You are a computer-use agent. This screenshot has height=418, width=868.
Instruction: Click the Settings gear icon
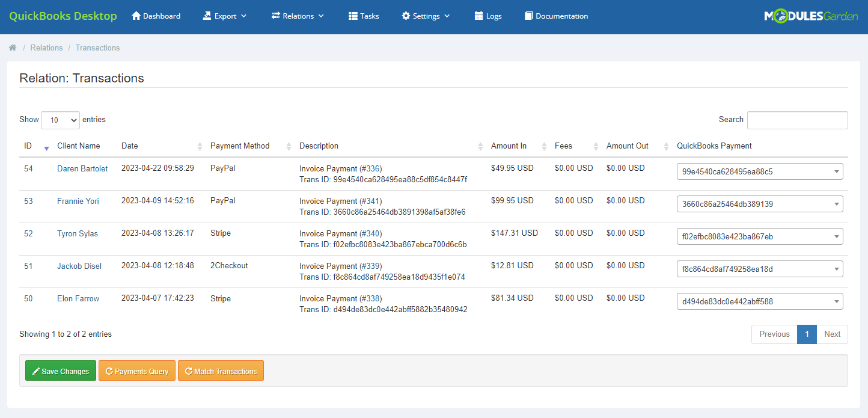[405, 16]
